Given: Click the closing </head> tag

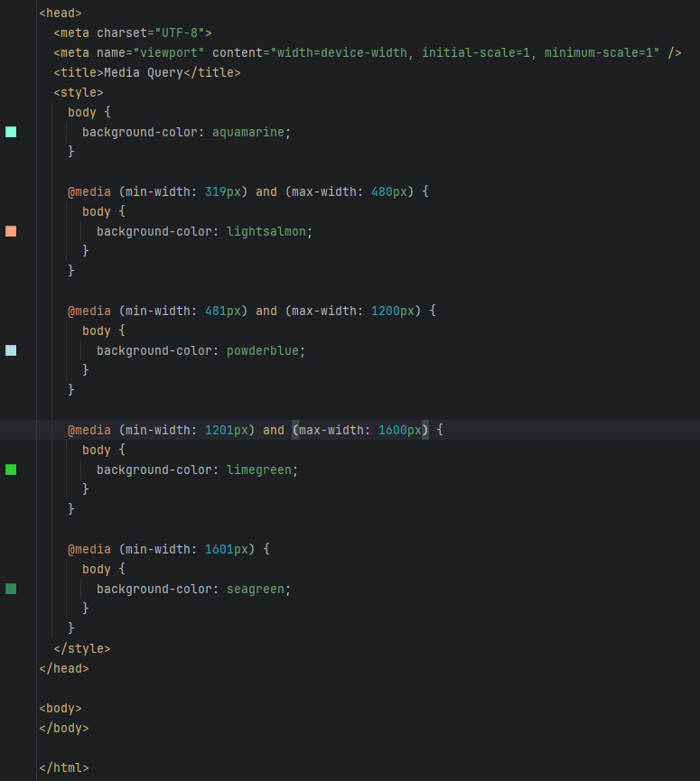Looking at the screenshot, I should pyautogui.click(x=64, y=668).
